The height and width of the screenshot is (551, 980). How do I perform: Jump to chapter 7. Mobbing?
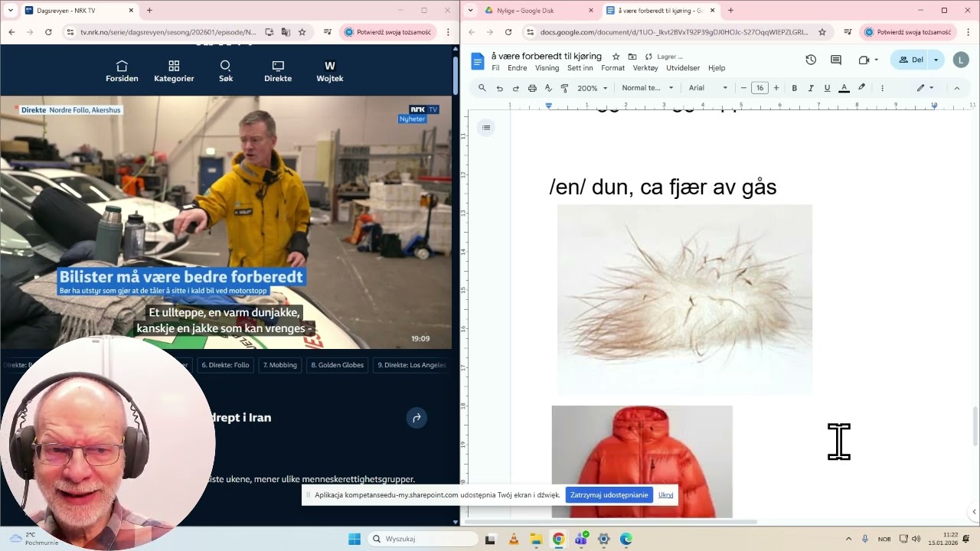point(280,365)
